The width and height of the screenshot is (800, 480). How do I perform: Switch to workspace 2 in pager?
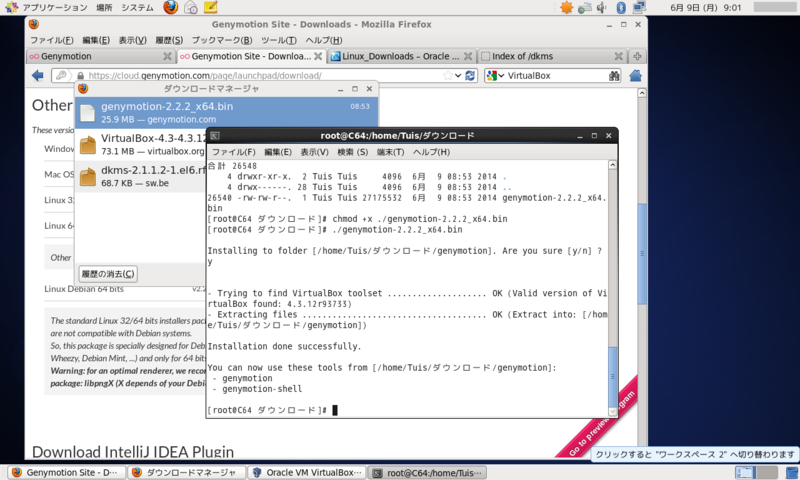[x=767, y=473]
